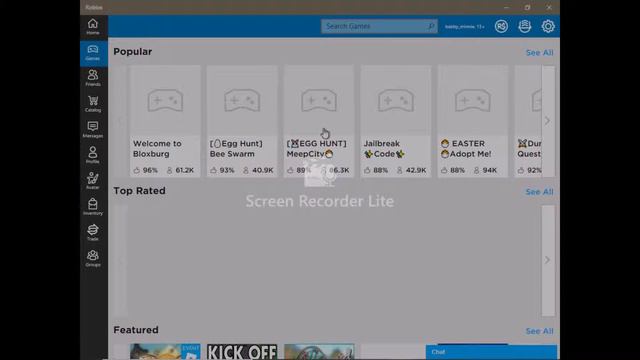Minimize the Roblox window
Image resolution: width=640 pixels, height=360 pixels.
pyautogui.click(x=507, y=7)
